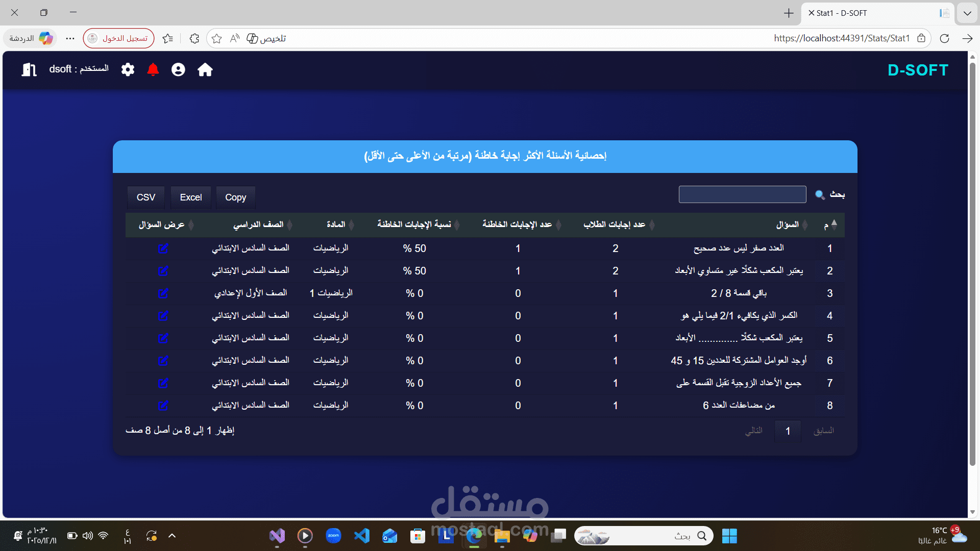Open Visual Studio Code from taskbar

click(361, 536)
